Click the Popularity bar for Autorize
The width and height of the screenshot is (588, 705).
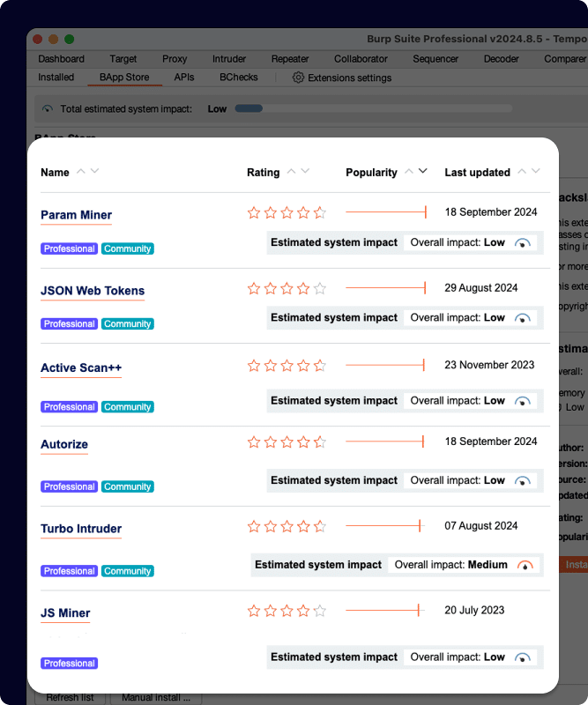(385, 441)
